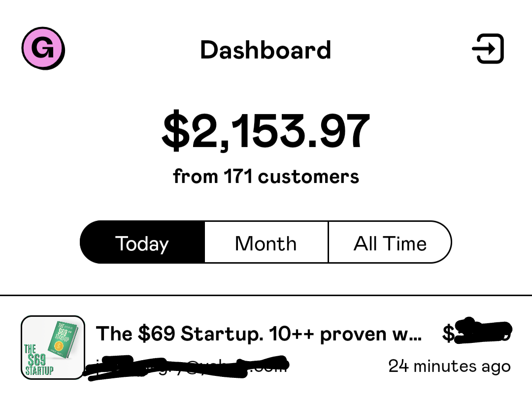
Task: Select the Today filter segment
Action: pos(142,242)
